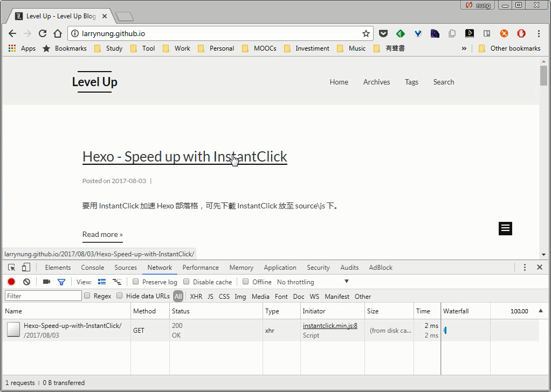Image resolution: width=551 pixels, height=392 pixels.
Task: Open the MOOCs bookmarks folder
Action: (259, 48)
